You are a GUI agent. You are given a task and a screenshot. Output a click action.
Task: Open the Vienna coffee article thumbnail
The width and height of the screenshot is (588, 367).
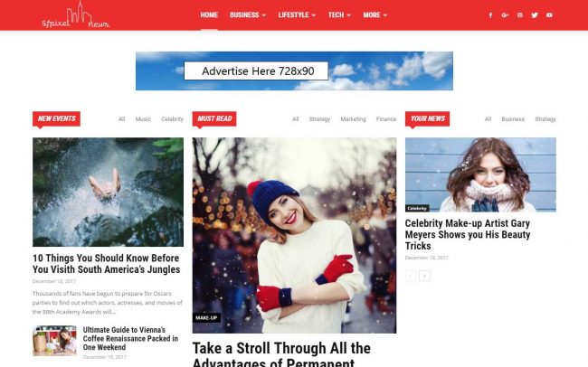tap(54, 341)
